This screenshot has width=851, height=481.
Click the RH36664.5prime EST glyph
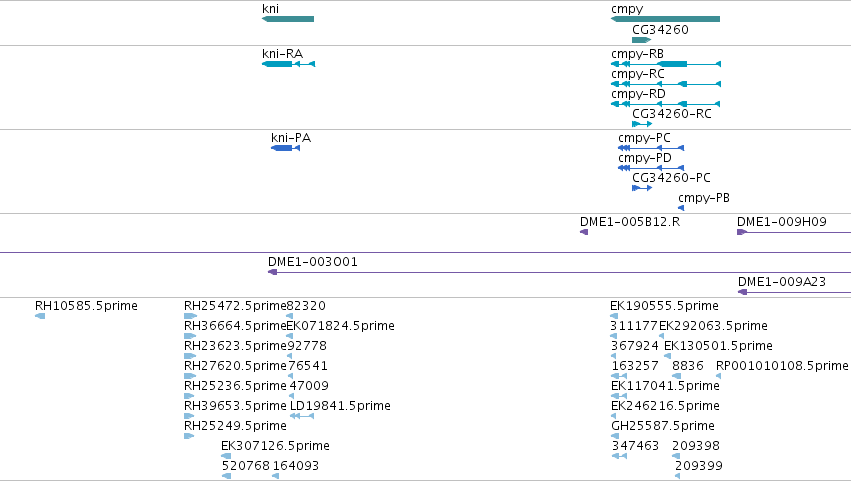[x=190, y=336]
